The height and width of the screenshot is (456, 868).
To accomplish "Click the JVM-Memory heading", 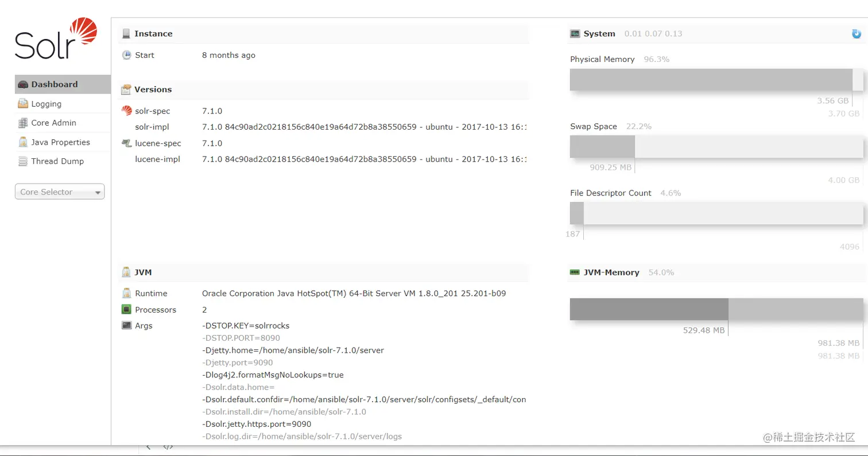I will [x=611, y=272].
